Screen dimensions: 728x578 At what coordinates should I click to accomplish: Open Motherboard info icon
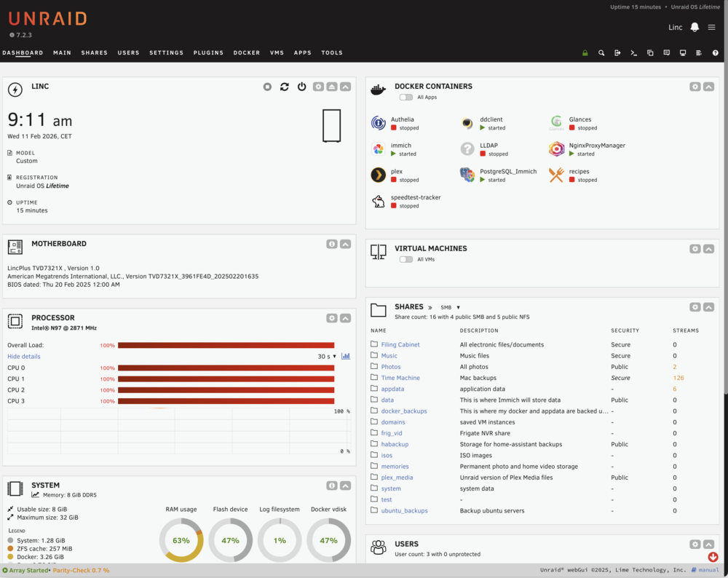[331, 244]
